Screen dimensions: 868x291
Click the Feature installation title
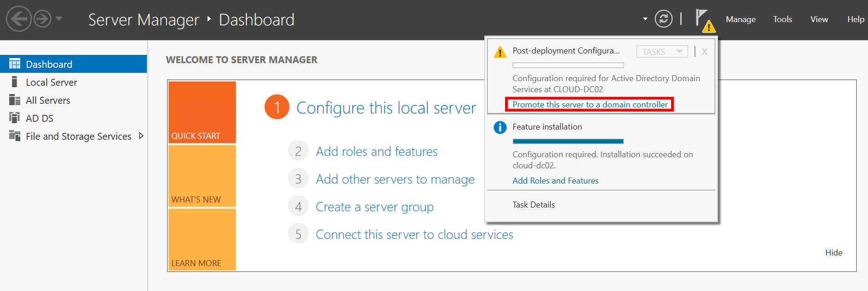click(547, 127)
